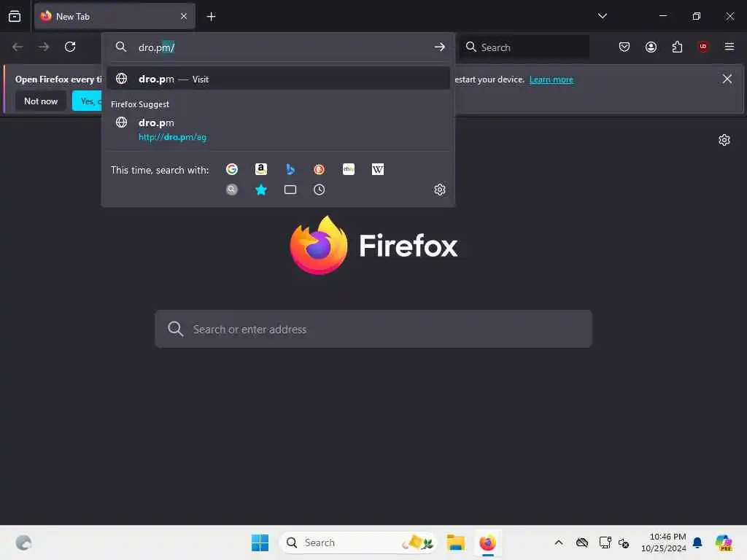Search this time with Google
Viewport: 747px width, 560px height.
[232, 169]
